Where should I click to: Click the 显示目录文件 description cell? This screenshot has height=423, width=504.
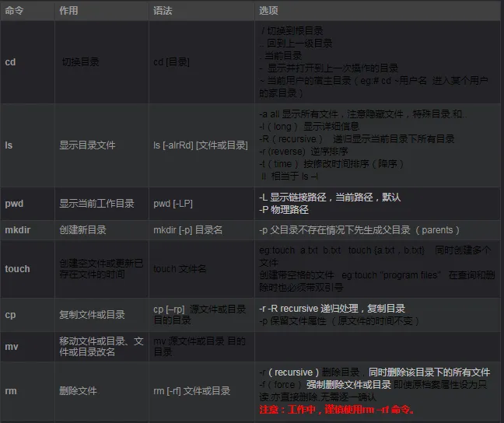pyautogui.click(x=102, y=145)
